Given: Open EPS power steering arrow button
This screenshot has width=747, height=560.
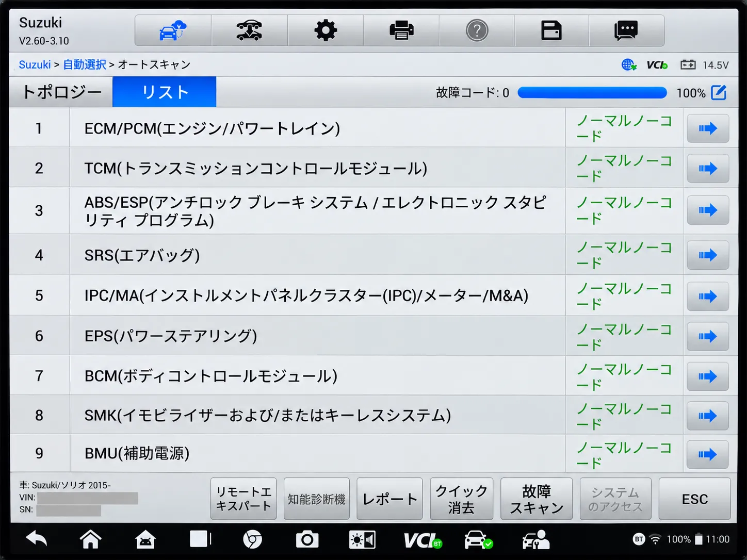Looking at the screenshot, I should click(708, 337).
